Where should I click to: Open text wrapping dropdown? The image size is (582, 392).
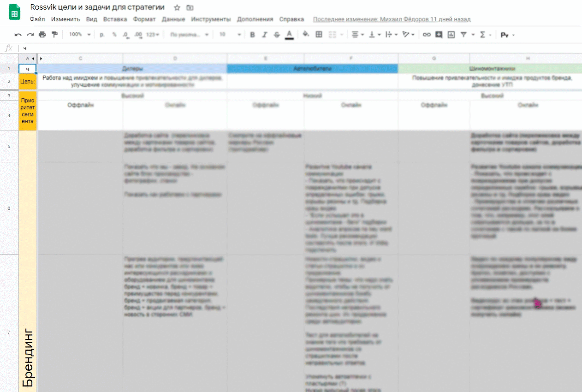click(x=391, y=35)
